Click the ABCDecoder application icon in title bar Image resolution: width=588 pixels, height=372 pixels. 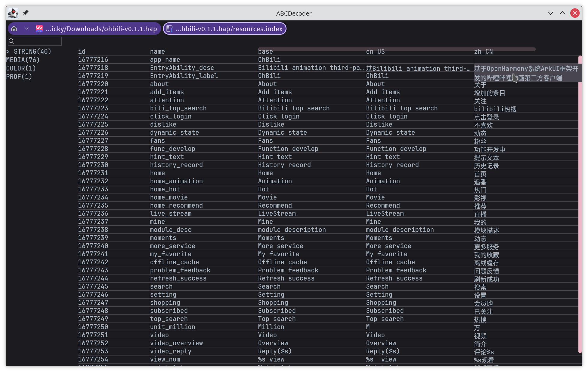pyautogui.click(x=13, y=13)
